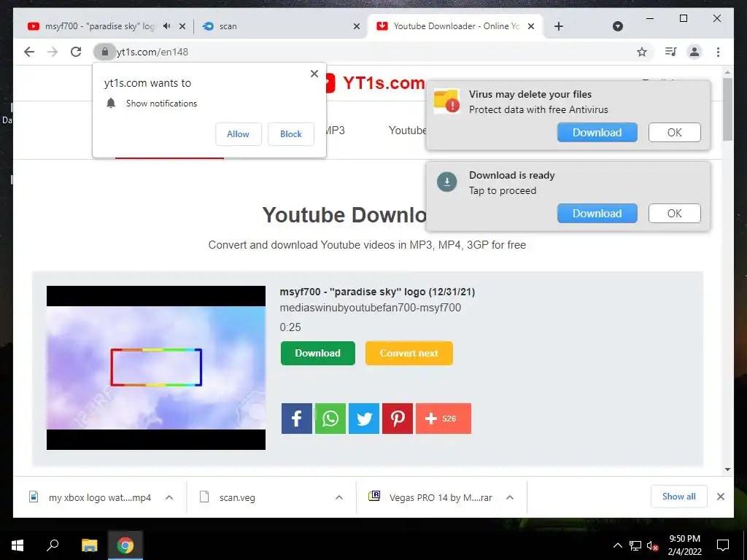Dismiss the notification permission popup

[x=314, y=74]
